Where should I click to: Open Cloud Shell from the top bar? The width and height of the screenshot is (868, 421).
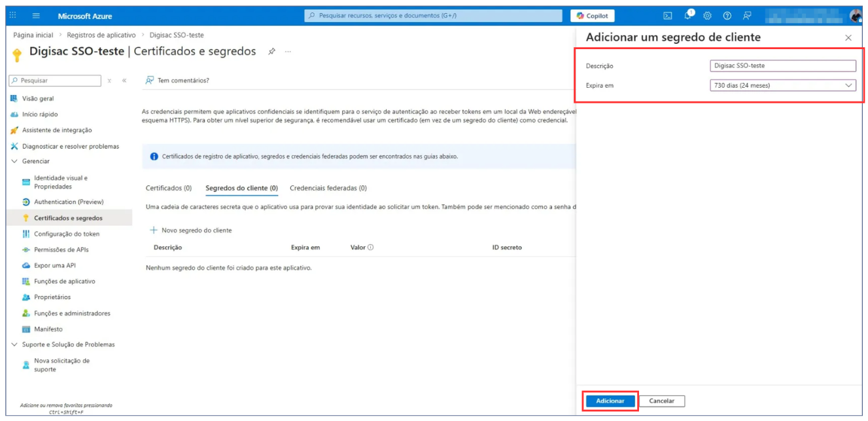coord(668,16)
